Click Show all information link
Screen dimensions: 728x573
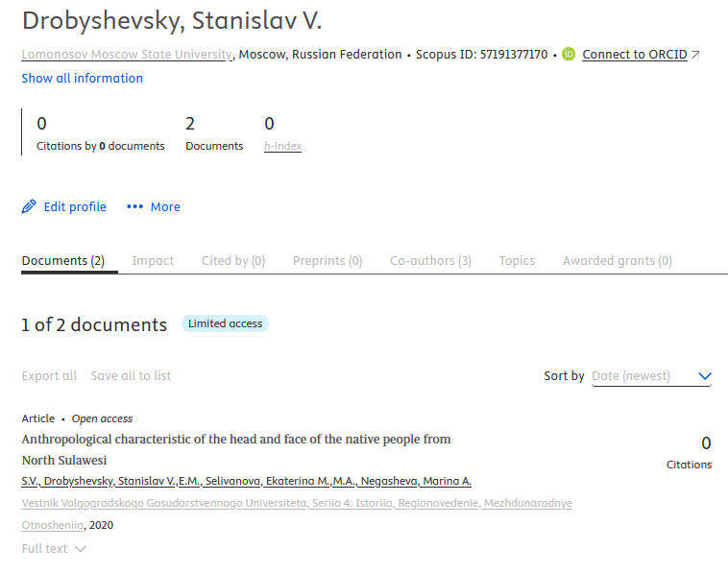click(x=83, y=79)
